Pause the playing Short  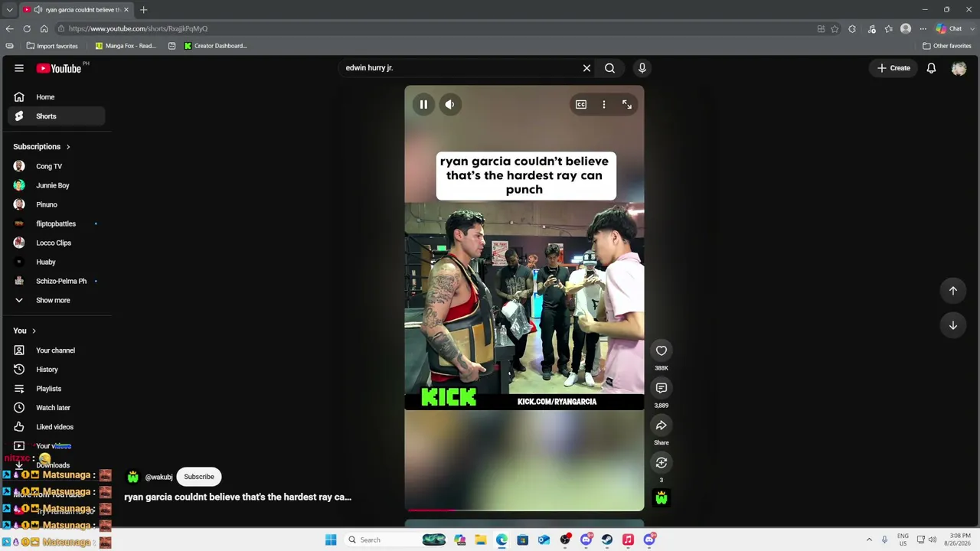423,104
